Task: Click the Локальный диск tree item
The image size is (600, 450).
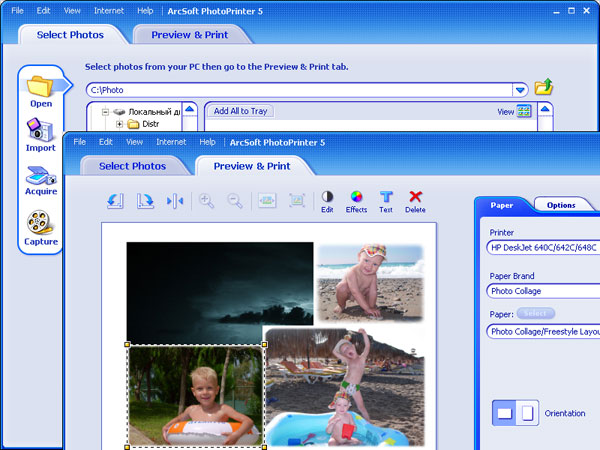Action: pyautogui.click(x=147, y=112)
